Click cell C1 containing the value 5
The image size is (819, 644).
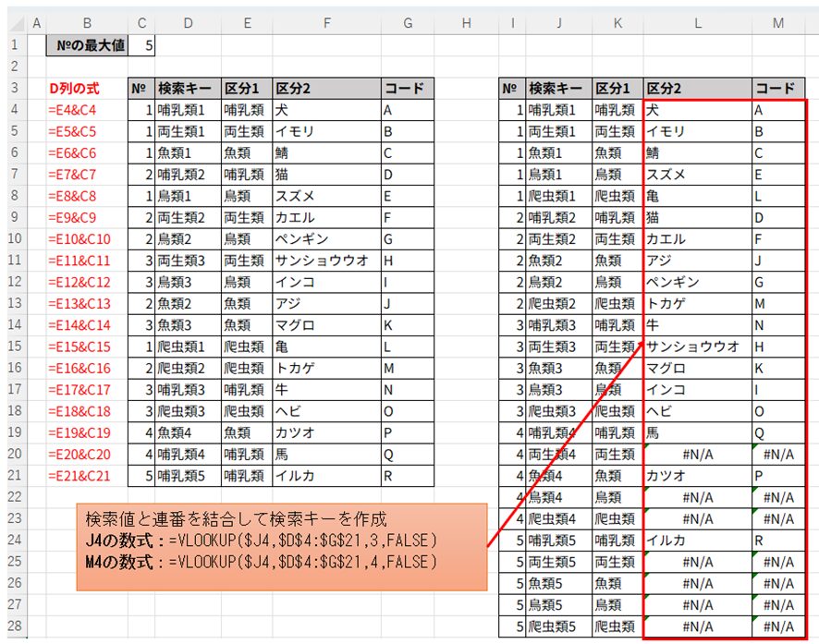[x=141, y=43]
